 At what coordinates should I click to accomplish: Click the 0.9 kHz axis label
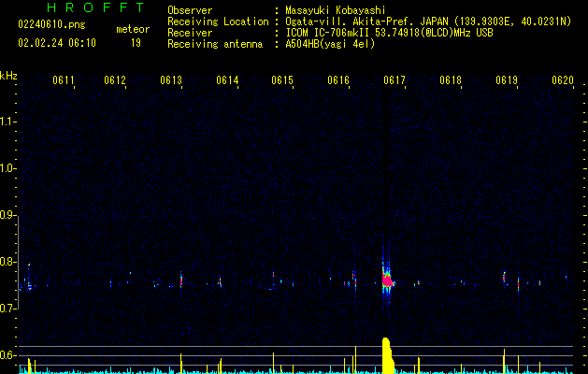8,215
